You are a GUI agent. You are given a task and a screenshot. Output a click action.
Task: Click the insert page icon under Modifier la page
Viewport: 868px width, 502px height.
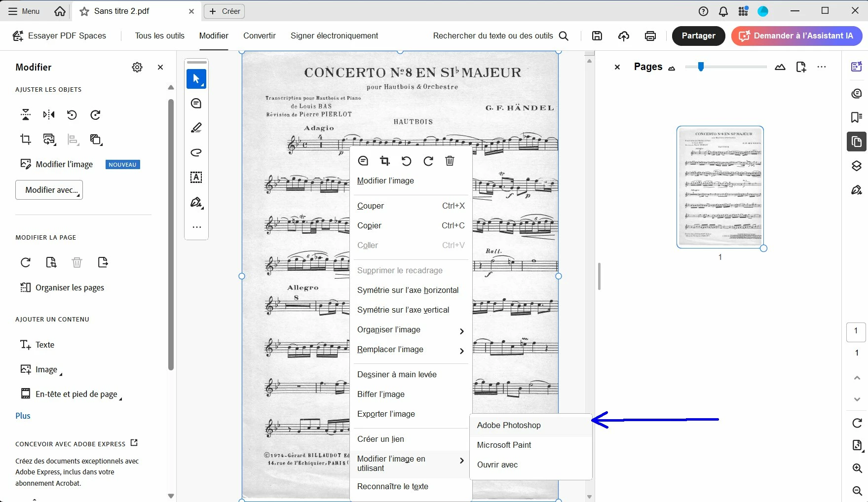(51, 262)
